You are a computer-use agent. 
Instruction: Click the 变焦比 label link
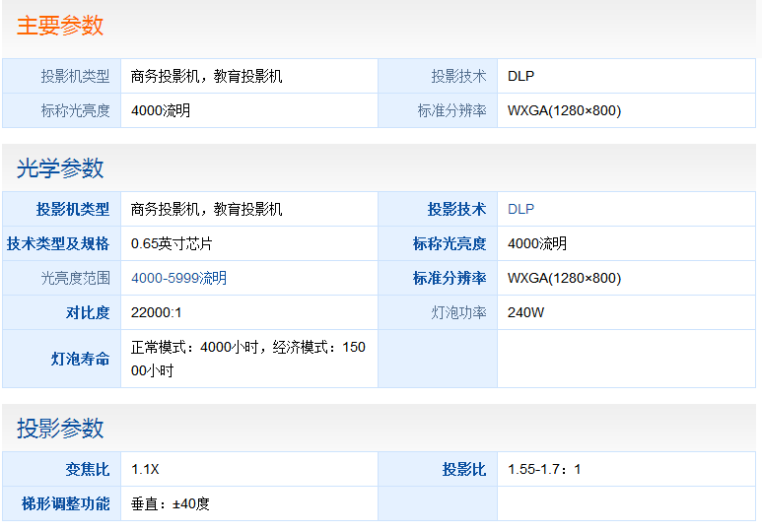pyautogui.click(x=88, y=469)
